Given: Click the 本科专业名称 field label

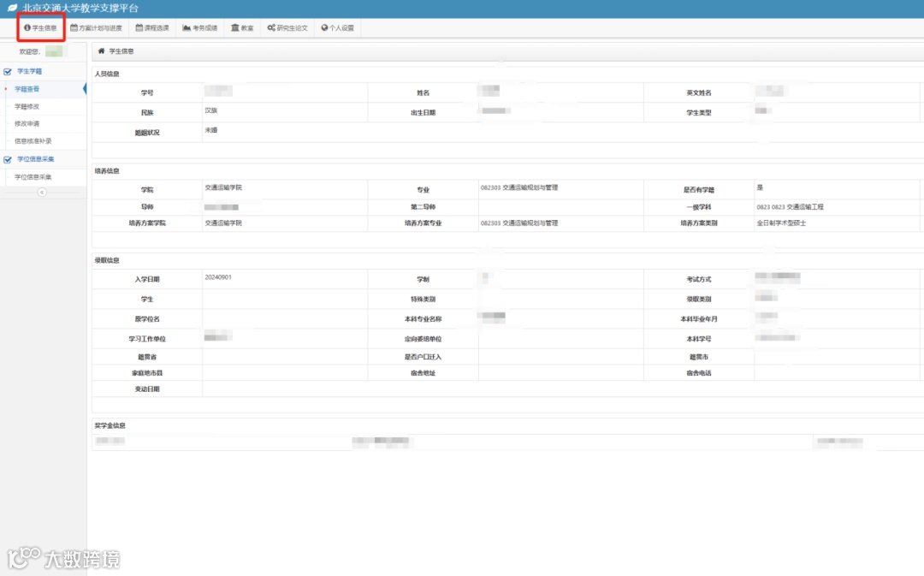Looking at the screenshot, I should pos(423,319).
